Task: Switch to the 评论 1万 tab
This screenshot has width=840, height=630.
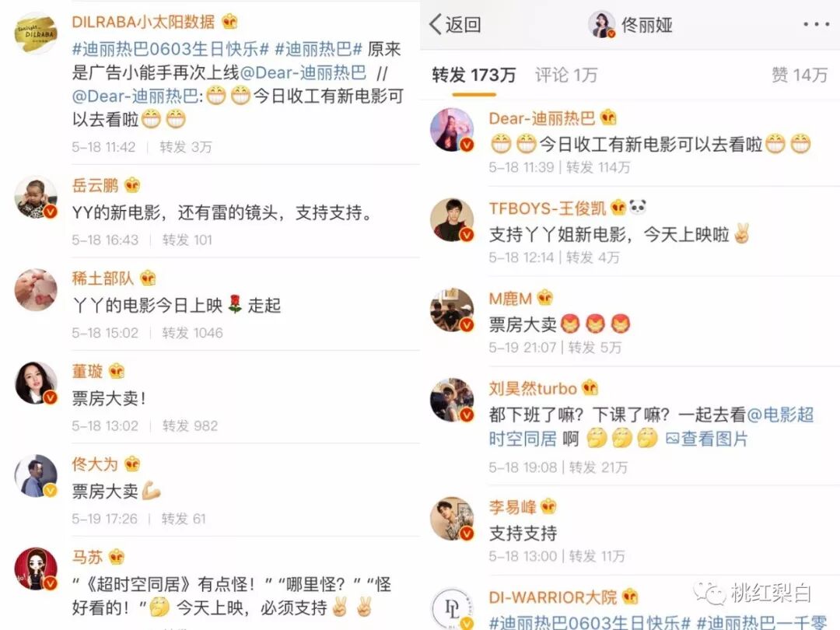Action: tap(565, 75)
